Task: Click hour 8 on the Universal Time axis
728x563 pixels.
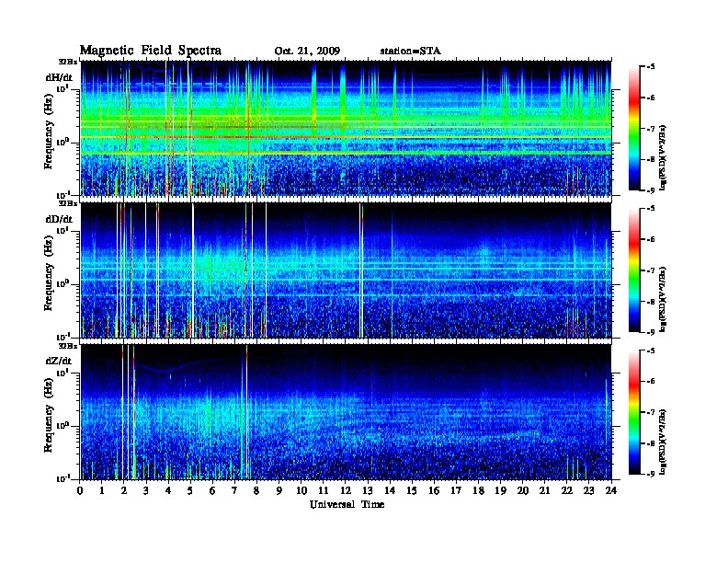Action: point(256,491)
